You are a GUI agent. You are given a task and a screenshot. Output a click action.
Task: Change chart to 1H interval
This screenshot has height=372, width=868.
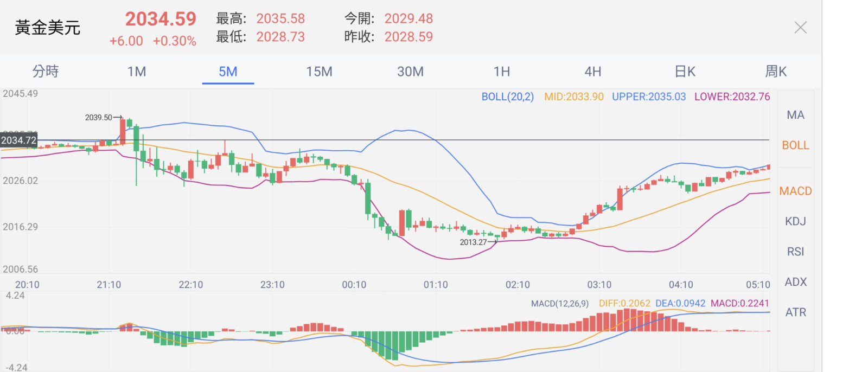(502, 72)
